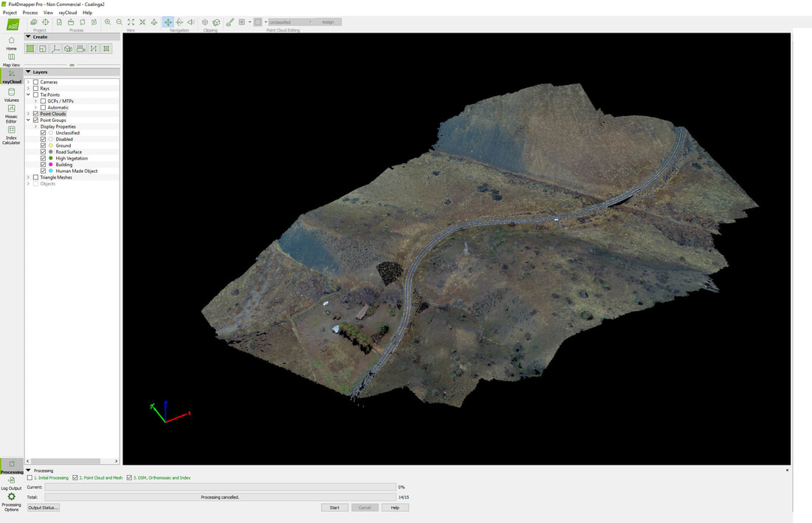Open the Process menu
The image size is (812, 523).
click(x=30, y=13)
